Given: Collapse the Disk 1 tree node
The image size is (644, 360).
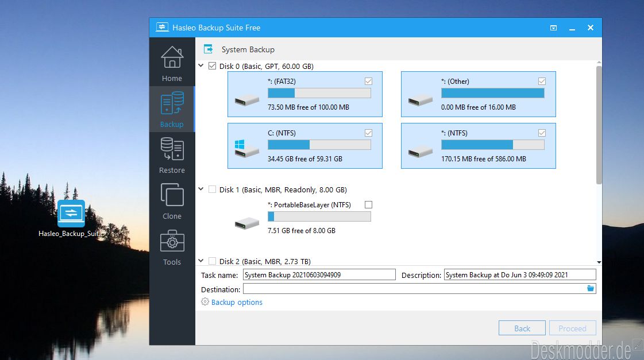Looking at the screenshot, I should click(x=201, y=189).
